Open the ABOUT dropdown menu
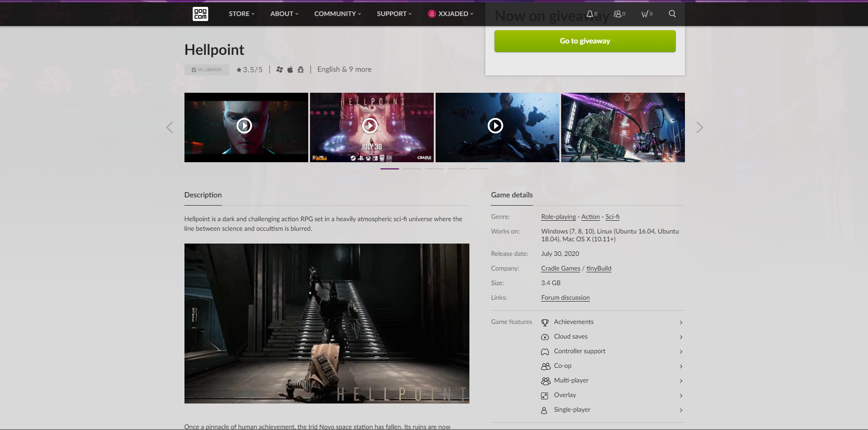868x430 pixels. tap(284, 14)
